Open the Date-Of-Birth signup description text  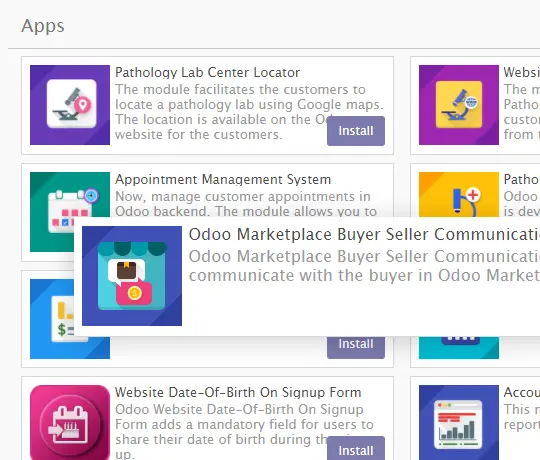(244, 431)
